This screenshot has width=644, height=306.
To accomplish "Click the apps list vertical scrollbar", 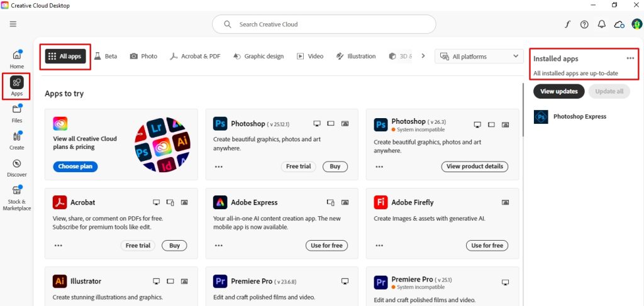I will 523,110.
